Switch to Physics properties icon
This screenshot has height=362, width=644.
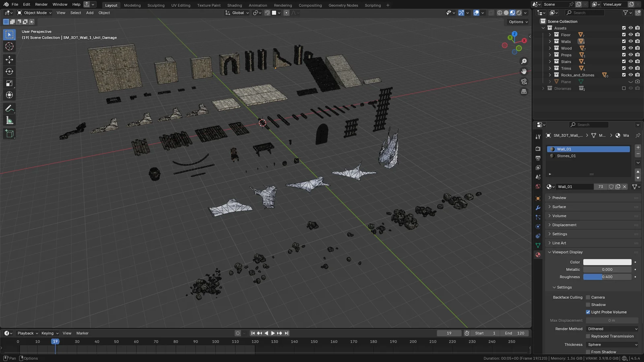(538, 226)
